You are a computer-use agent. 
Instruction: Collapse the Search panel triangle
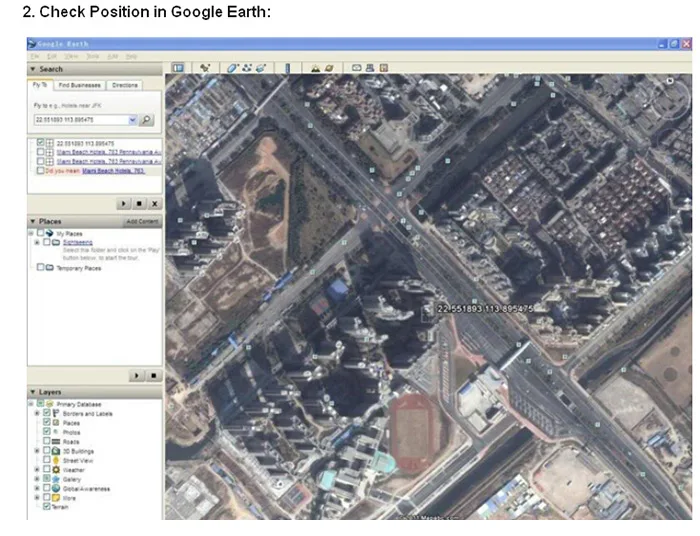click(x=33, y=69)
